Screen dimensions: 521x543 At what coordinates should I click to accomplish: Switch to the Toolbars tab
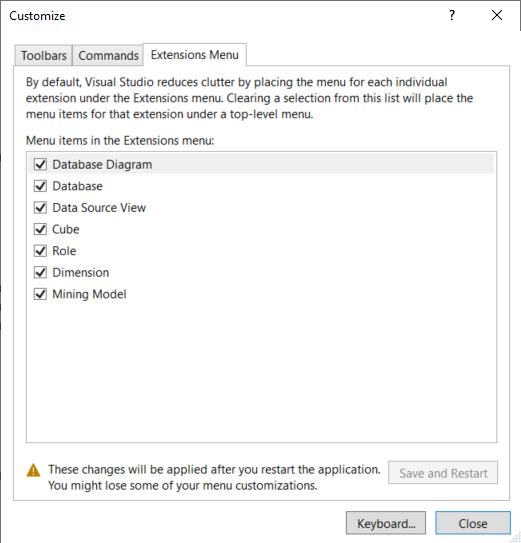click(43, 55)
